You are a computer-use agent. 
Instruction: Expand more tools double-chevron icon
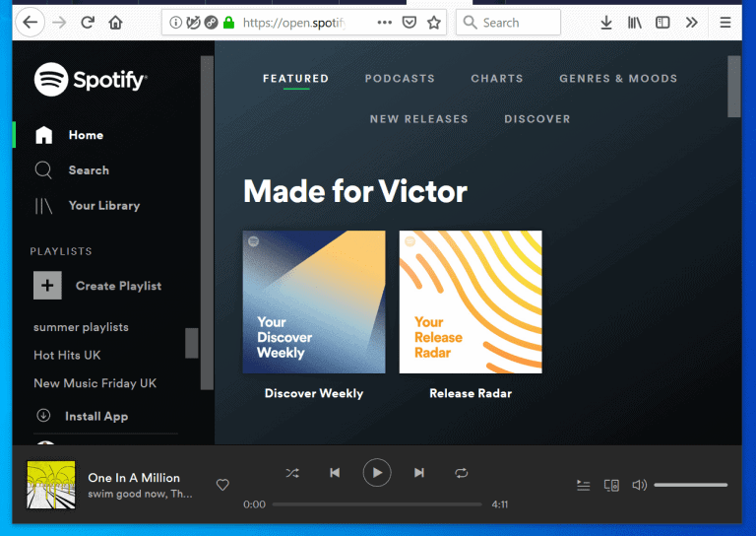point(691,23)
